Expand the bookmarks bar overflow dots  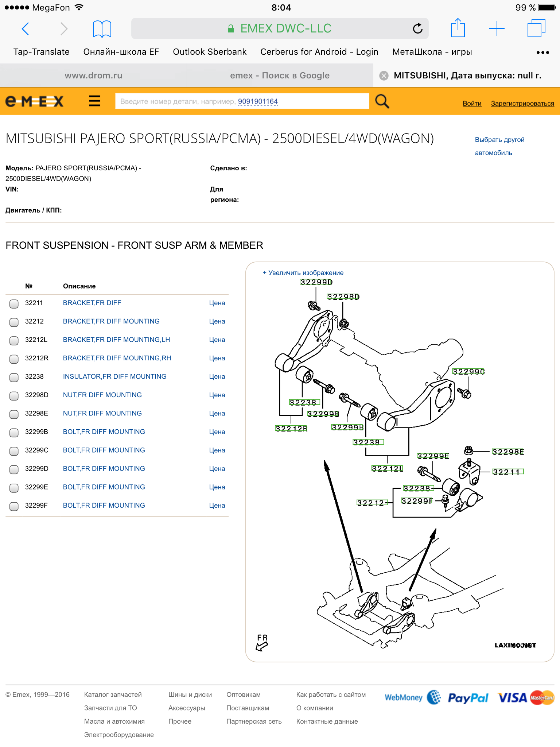(x=542, y=52)
